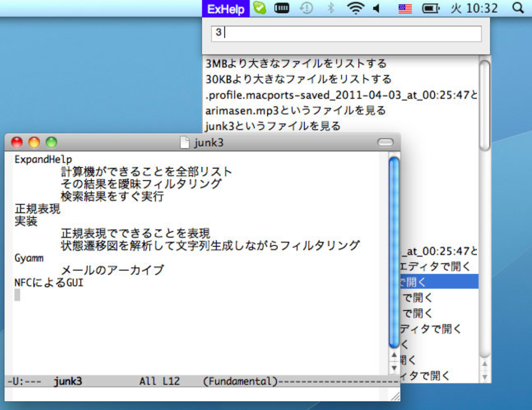
Task: Click the '実装' line in the editor
Action: 26,221
